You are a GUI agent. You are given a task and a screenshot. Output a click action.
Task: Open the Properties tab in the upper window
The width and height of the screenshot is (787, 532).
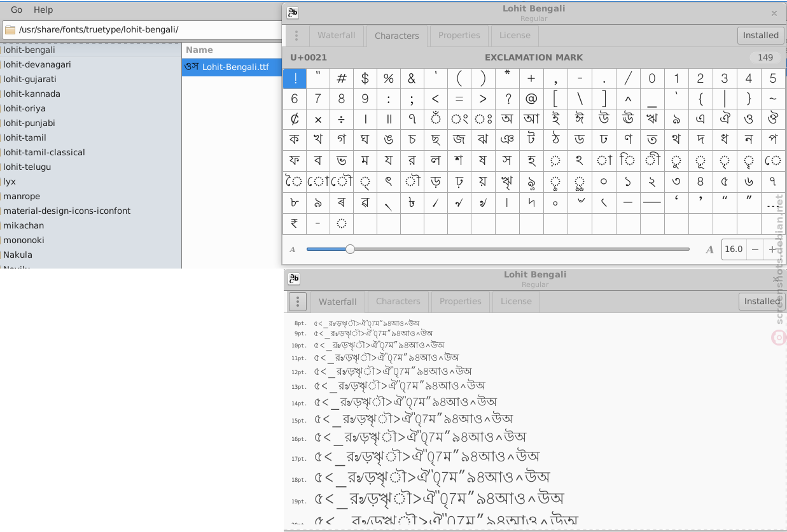(x=459, y=35)
